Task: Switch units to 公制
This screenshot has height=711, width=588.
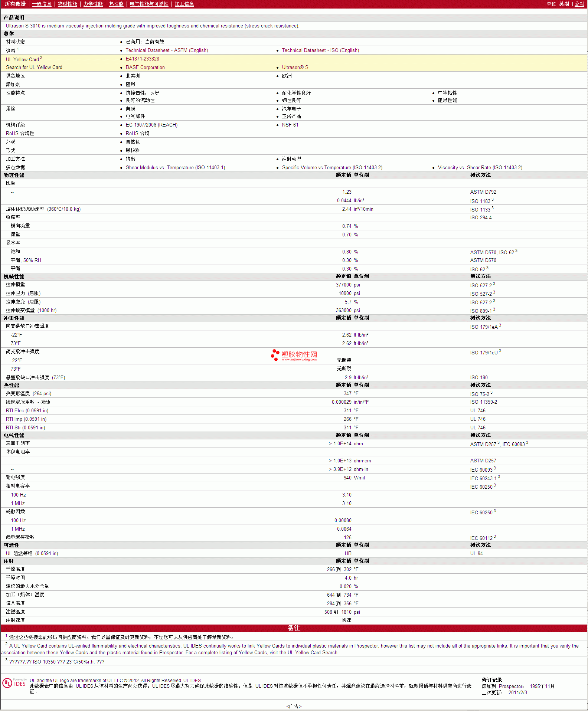Action: click(579, 4)
